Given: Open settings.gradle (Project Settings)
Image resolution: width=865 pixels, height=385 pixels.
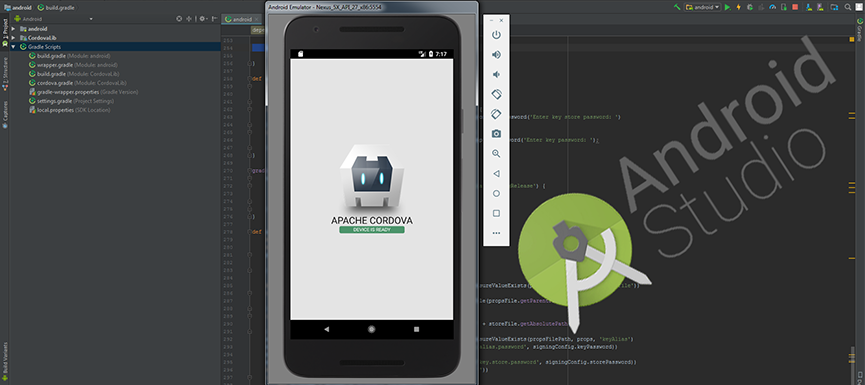Looking at the screenshot, I should (71, 101).
